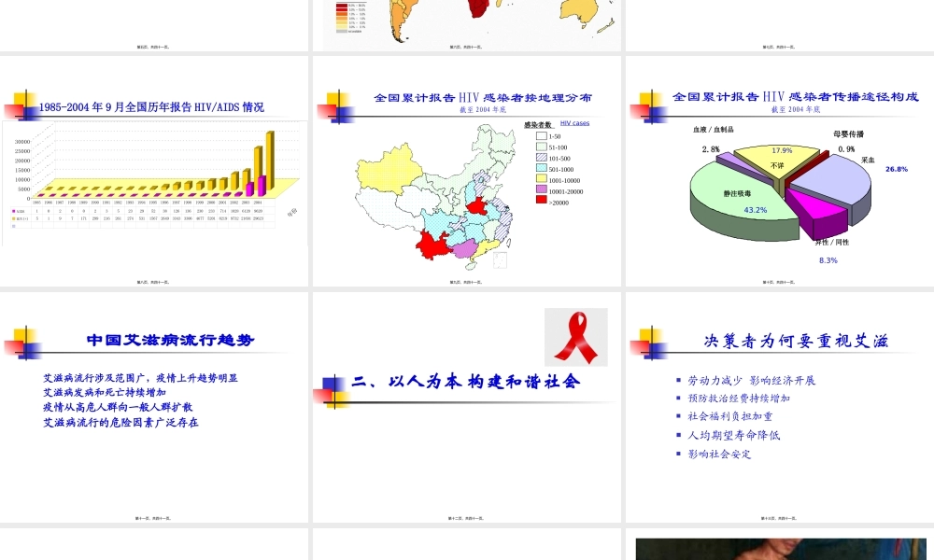Open the underlined HIV cases link
This screenshot has height=560, width=934.
pos(573,122)
